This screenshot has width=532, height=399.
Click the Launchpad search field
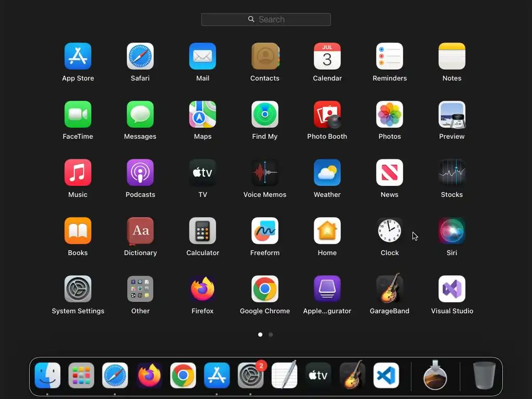[266, 19]
